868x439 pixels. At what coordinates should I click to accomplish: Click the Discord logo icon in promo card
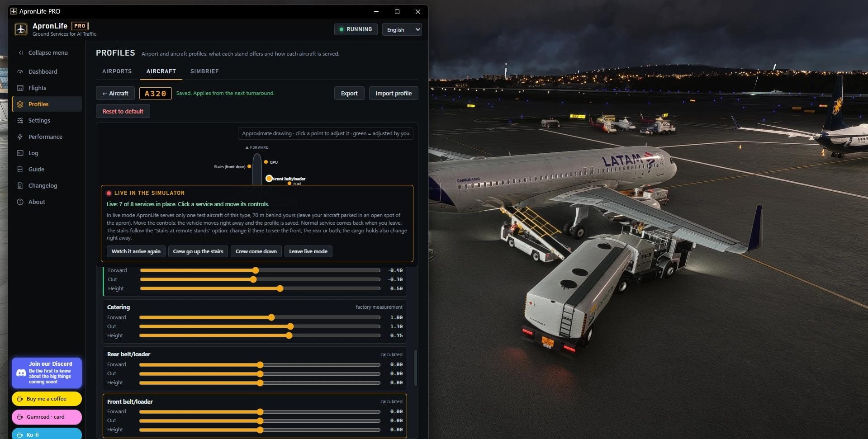(x=21, y=373)
